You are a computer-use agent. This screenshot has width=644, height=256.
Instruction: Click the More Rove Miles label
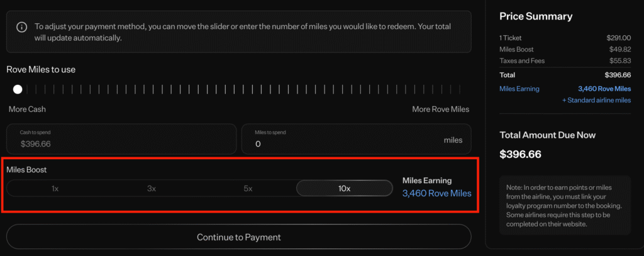(x=440, y=109)
